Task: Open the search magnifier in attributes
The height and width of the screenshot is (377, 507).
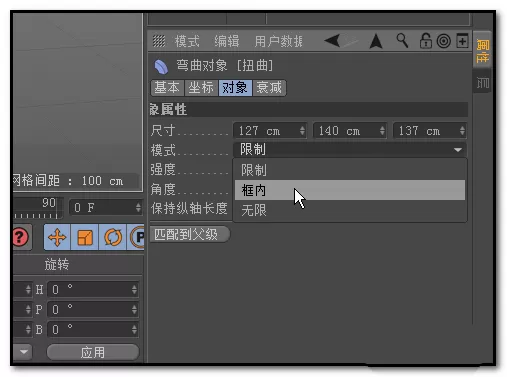Action: coord(402,41)
